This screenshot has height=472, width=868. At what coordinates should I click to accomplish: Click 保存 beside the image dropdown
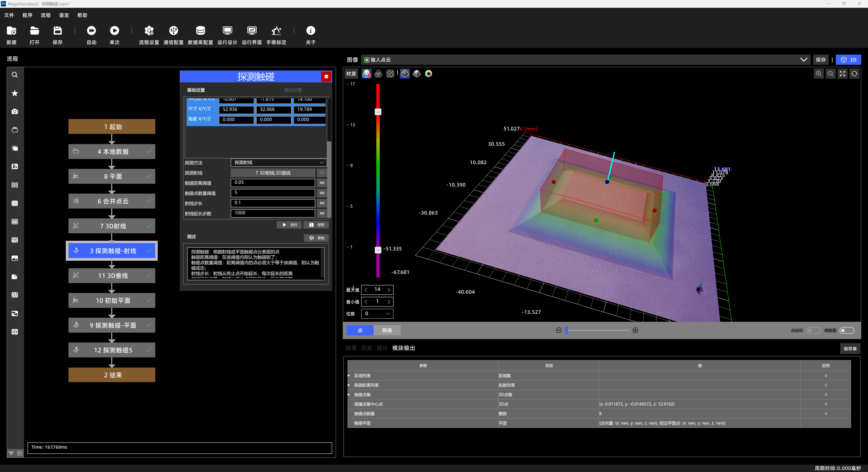coord(821,60)
